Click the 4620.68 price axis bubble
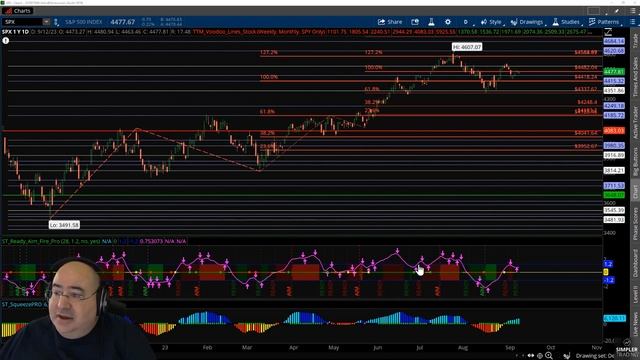The image size is (640, 360). tap(614, 51)
